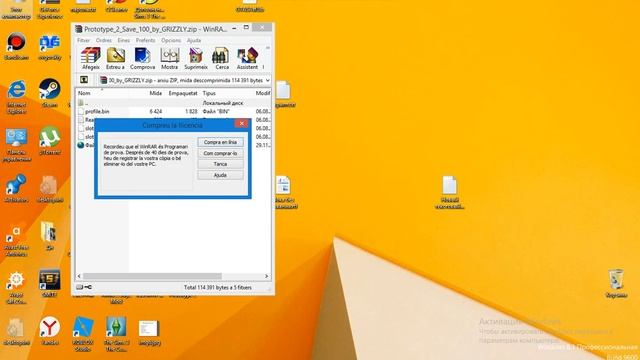Select the blue tilted-square desktop icon
Image resolution: width=640 pixels, height=360 pixels.
coord(83,334)
